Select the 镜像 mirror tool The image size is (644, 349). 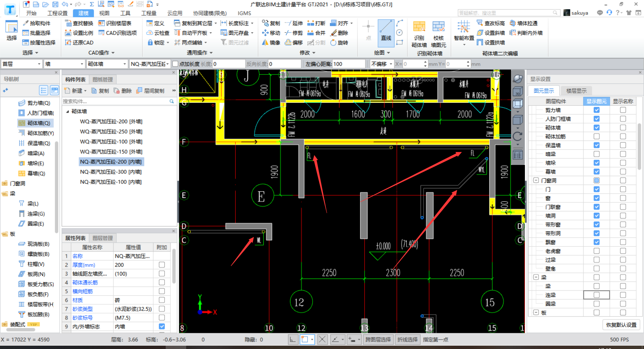tap(271, 43)
